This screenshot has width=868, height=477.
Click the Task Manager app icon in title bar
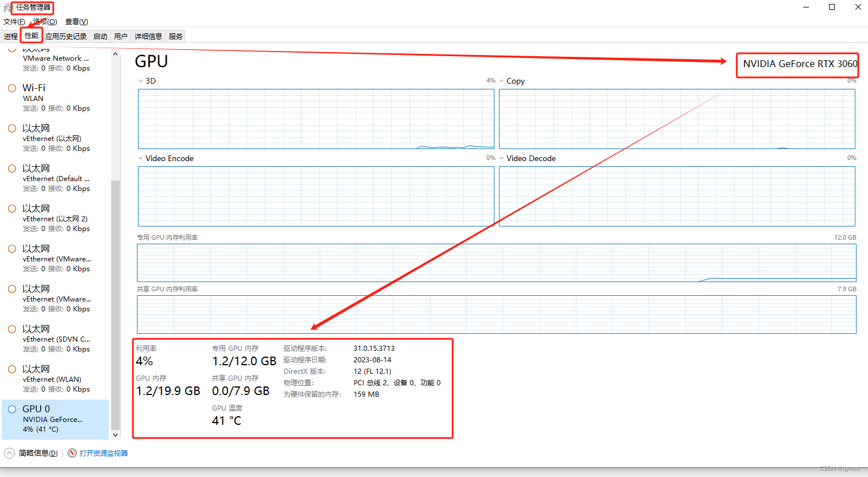(7, 7)
